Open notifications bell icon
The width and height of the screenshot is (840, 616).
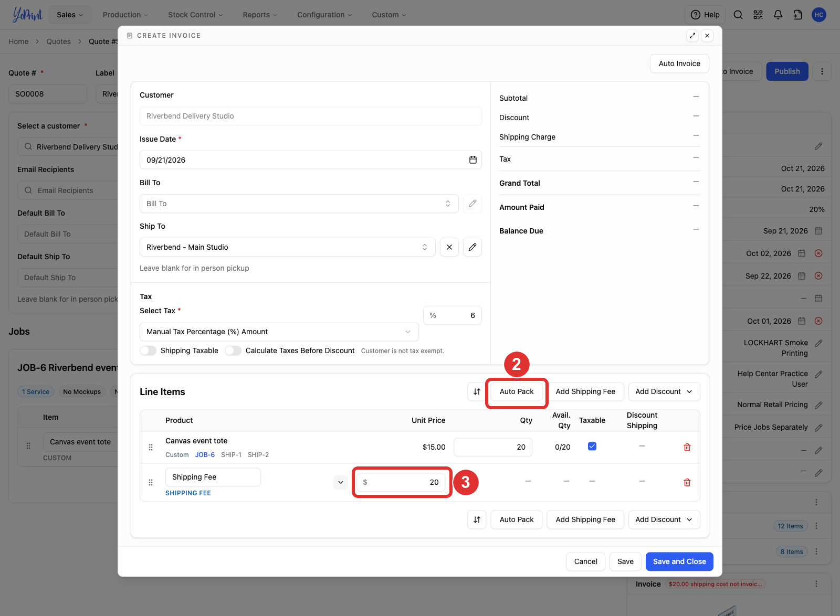pyautogui.click(x=778, y=15)
